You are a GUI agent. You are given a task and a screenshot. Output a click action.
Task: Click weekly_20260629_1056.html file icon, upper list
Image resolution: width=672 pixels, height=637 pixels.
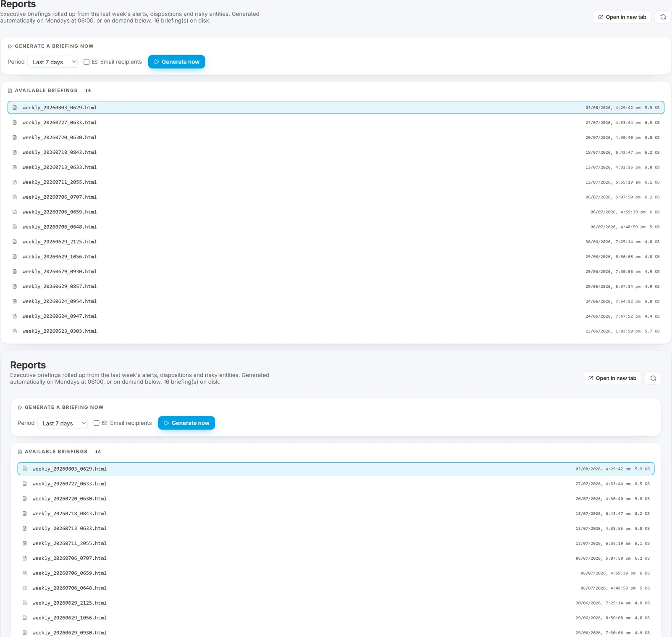coord(15,257)
